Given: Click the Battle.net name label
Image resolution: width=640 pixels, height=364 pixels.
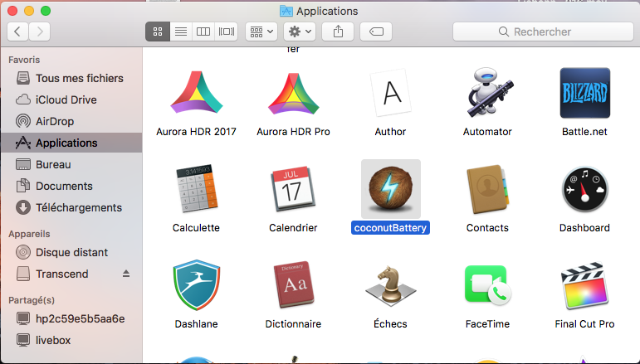Looking at the screenshot, I should coord(584,132).
